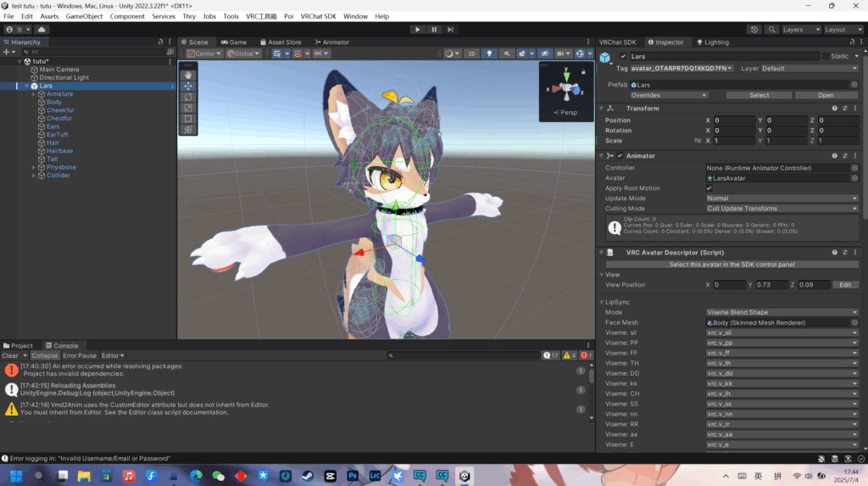Click the Step frame button
Viewport: 868px width, 486px height.
click(450, 30)
